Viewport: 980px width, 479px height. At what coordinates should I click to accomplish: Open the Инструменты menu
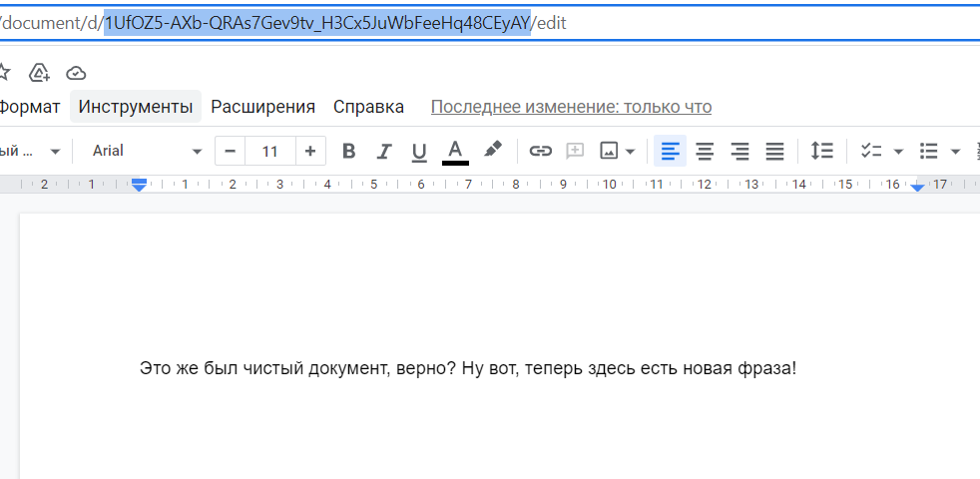(x=136, y=107)
